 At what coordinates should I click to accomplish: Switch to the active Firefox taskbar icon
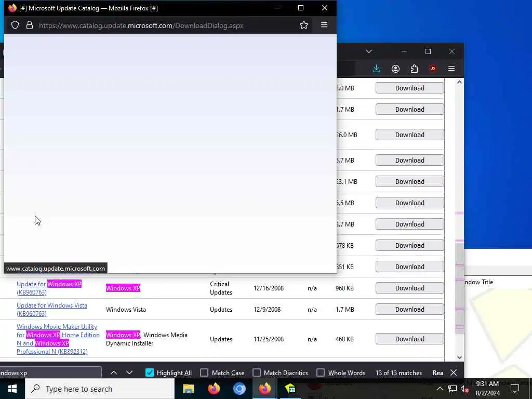coord(264,389)
